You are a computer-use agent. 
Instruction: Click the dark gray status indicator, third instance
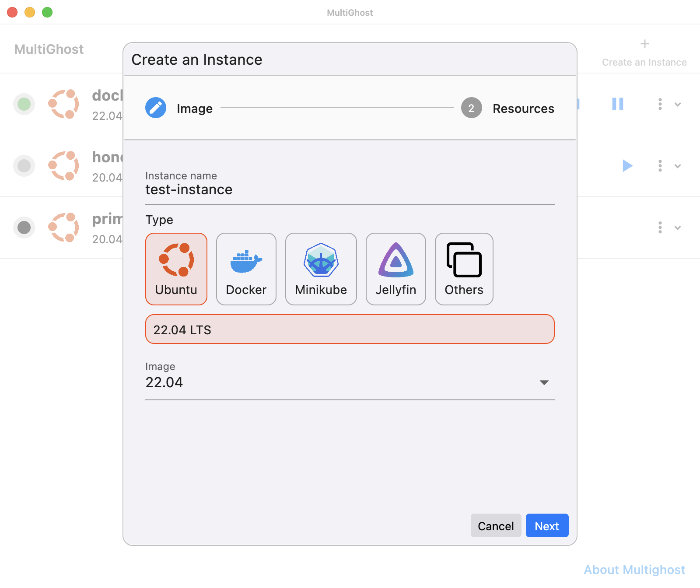click(x=24, y=227)
